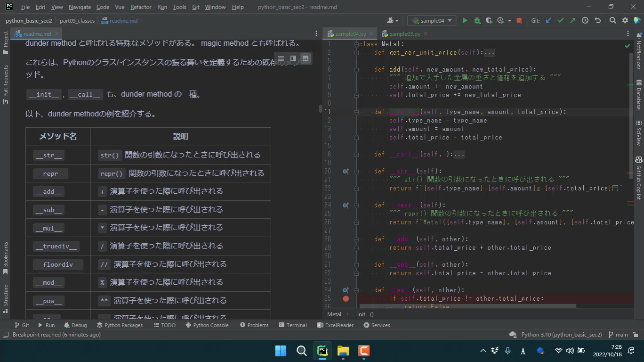Screen dimensions: 644x362
Task: Open File Explorer from the taskbar
Action: 343,351
